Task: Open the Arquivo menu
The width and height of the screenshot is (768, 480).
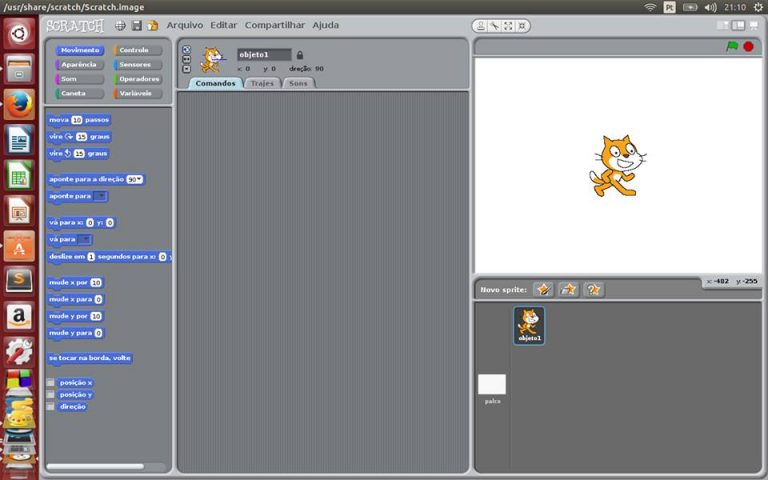Action: [185, 25]
